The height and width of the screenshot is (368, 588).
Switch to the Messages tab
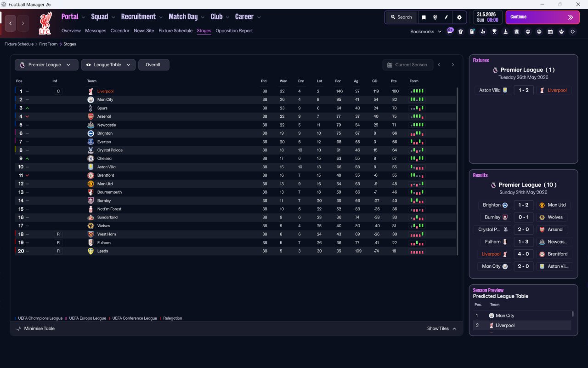click(96, 31)
